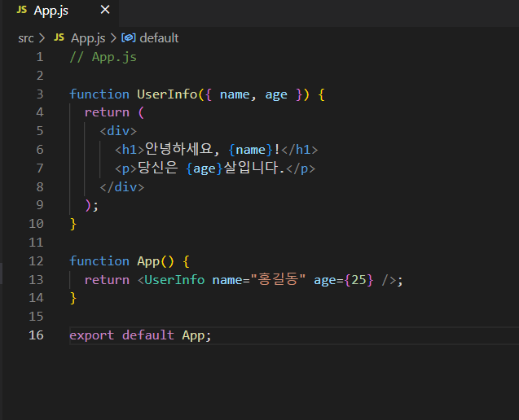
Task: Click line number 12 in gutter
Action: click(x=36, y=261)
